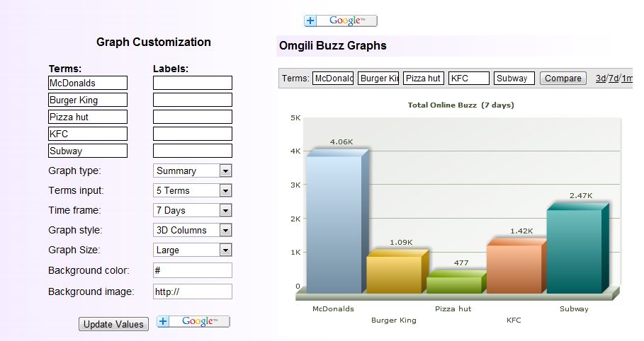
Task: Click the Add to Google button beside Update Values
Action: (193, 321)
